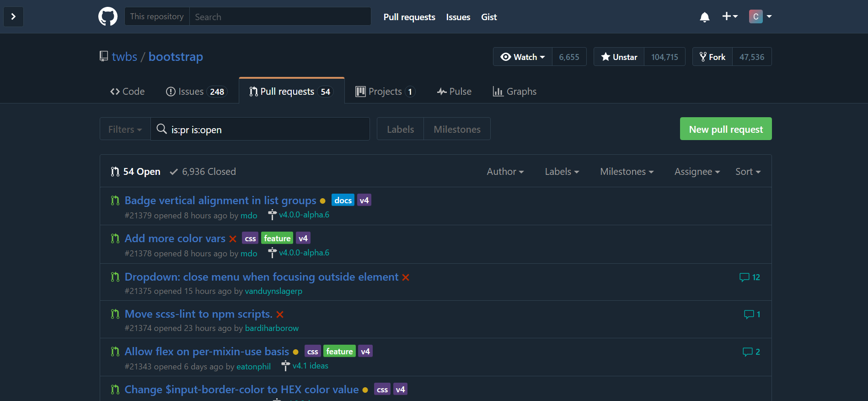Expand the Author filter

coord(505,172)
